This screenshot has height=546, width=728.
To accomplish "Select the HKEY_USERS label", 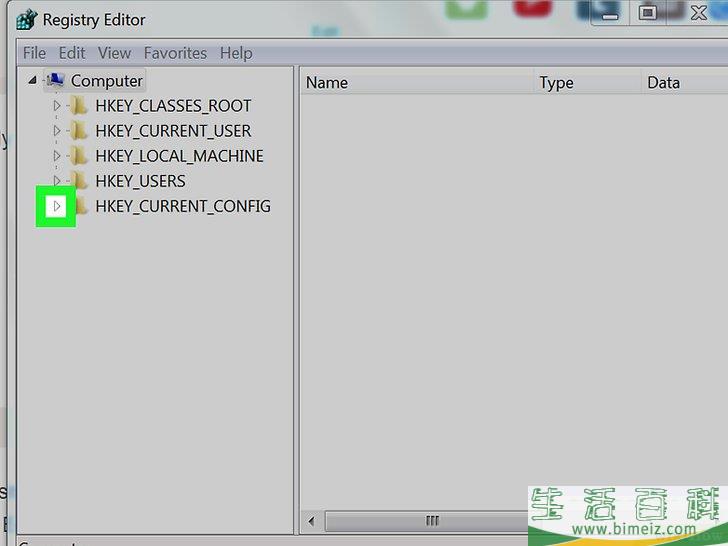I will coord(140,181).
